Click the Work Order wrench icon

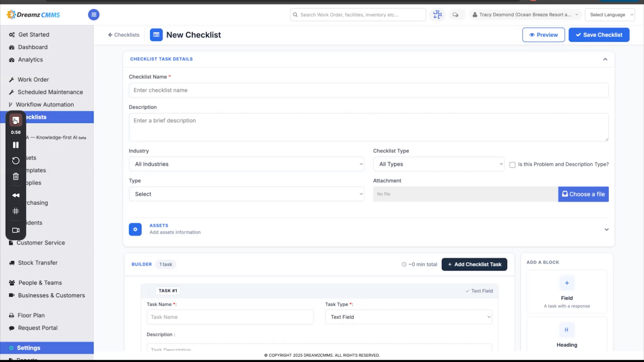(x=12, y=80)
